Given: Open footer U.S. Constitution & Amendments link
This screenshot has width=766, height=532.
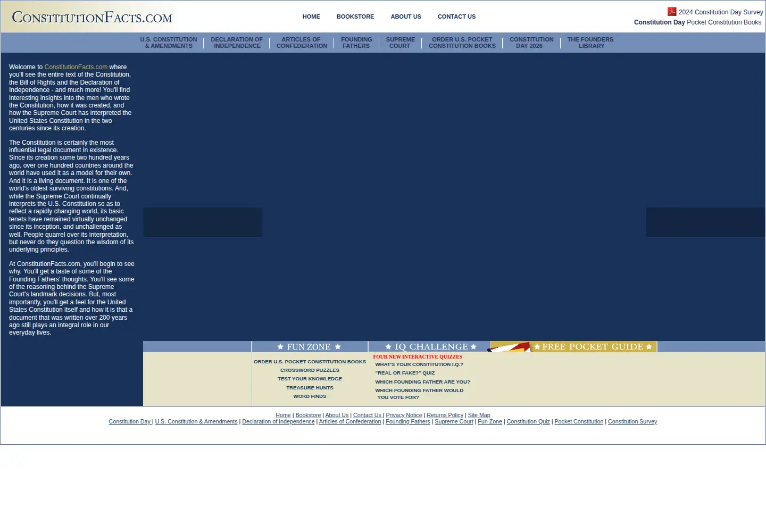Looking at the screenshot, I should coord(196,422).
